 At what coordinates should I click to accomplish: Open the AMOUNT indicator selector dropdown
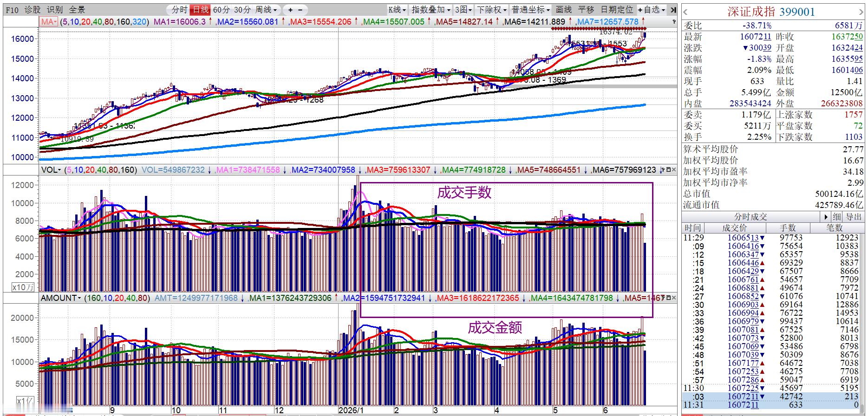click(61, 298)
